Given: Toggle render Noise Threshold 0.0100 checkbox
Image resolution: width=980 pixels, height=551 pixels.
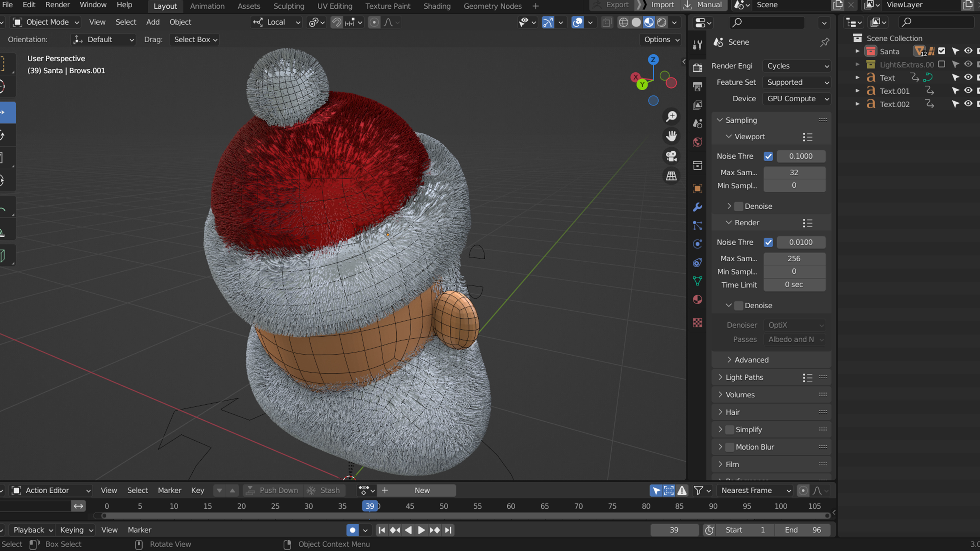Looking at the screenshot, I should (768, 242).
